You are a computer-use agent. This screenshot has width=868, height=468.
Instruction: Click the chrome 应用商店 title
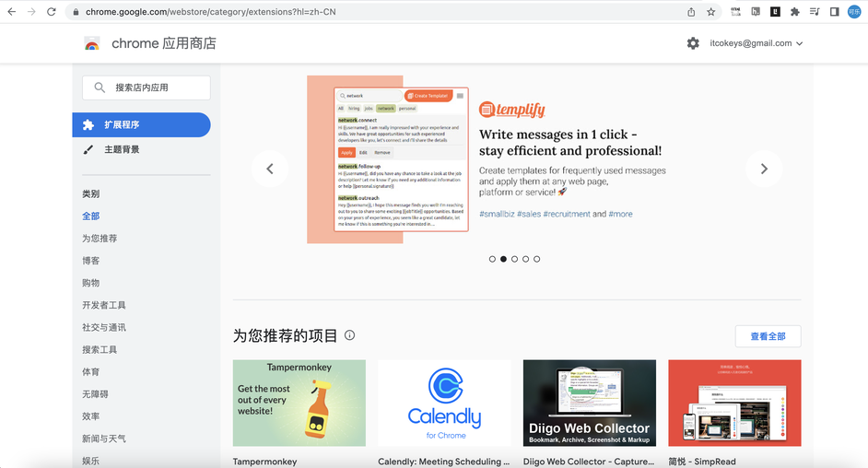coord(164,43)
